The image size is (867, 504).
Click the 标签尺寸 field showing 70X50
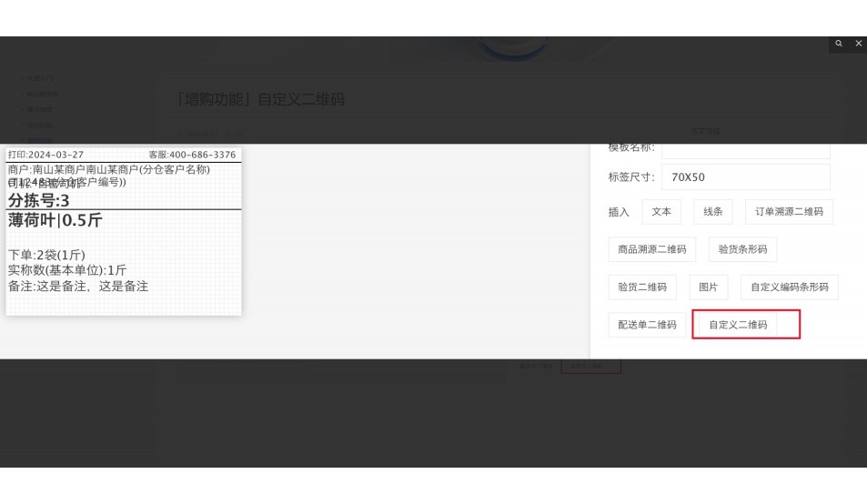pos(745,176)
